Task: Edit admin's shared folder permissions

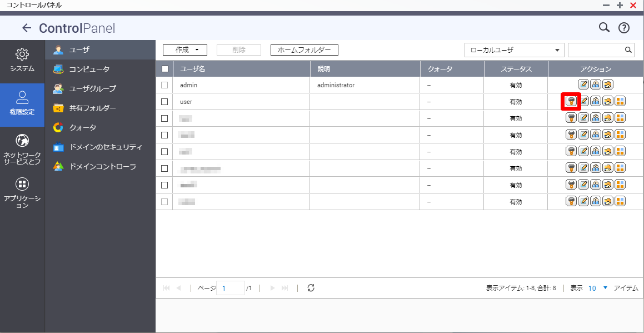Action: (608, 85)
